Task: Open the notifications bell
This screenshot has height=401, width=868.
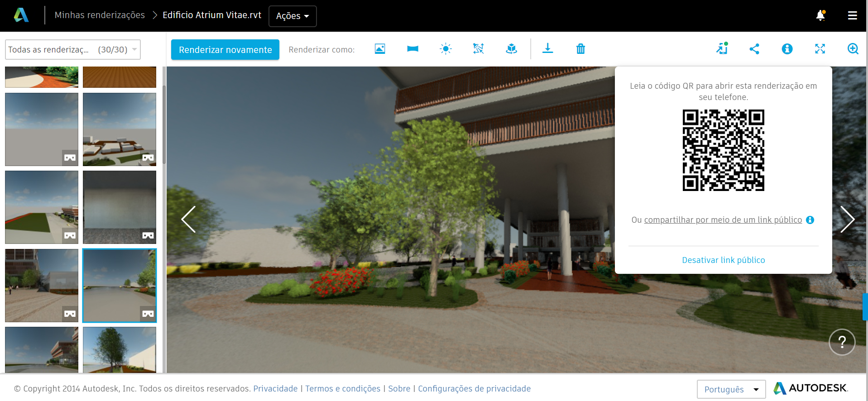Action: click(820, 15)
